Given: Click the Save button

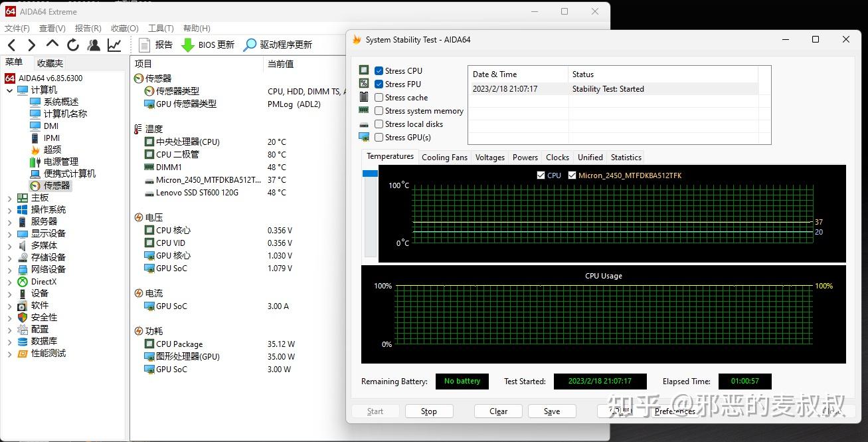Looking at the screenshot, I should pos(552,411).
